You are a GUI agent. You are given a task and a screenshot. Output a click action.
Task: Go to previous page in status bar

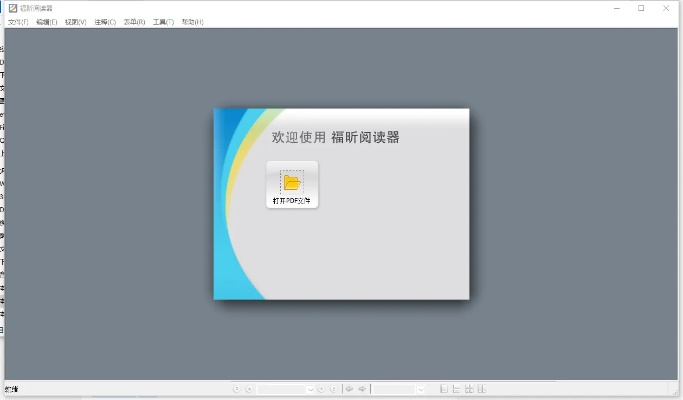point(248,389)
